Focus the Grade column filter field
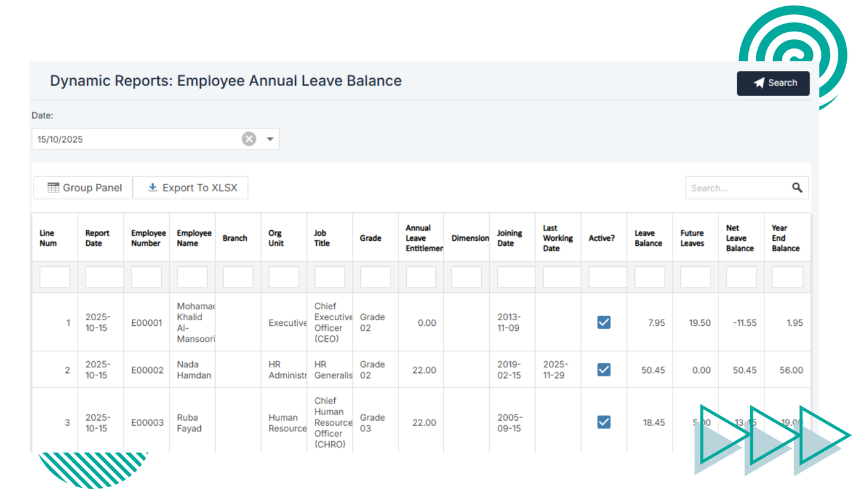Screen dimensions: 868x489 click(x=376, y=277)
